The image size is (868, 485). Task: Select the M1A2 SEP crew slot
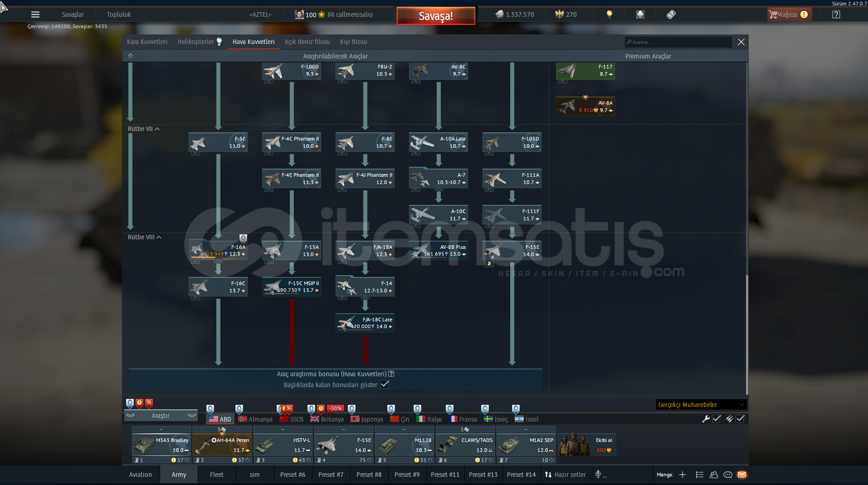[526, 445]
